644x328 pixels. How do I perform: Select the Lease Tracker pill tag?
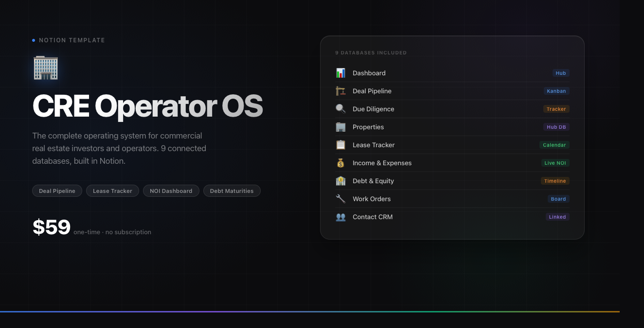112,191
